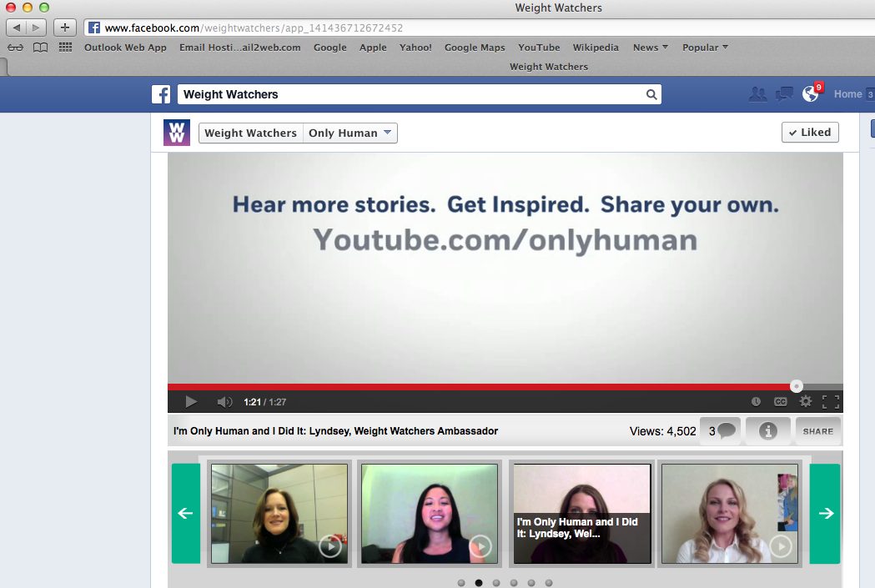Select second carousel page dot
Viewport: 875px width, 588px height.
(479, 583)
